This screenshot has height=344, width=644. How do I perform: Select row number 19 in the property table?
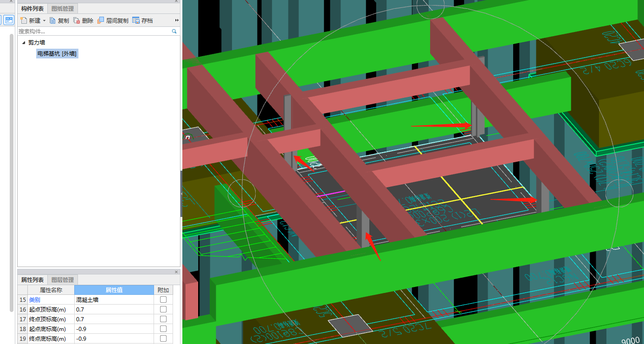pyautogui.click(x=23, y=339)
